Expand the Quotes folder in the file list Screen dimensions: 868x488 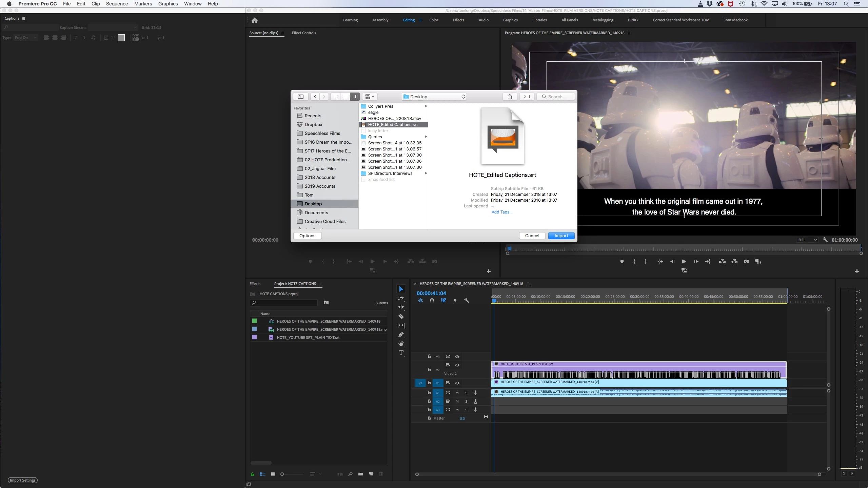[375, 137]
